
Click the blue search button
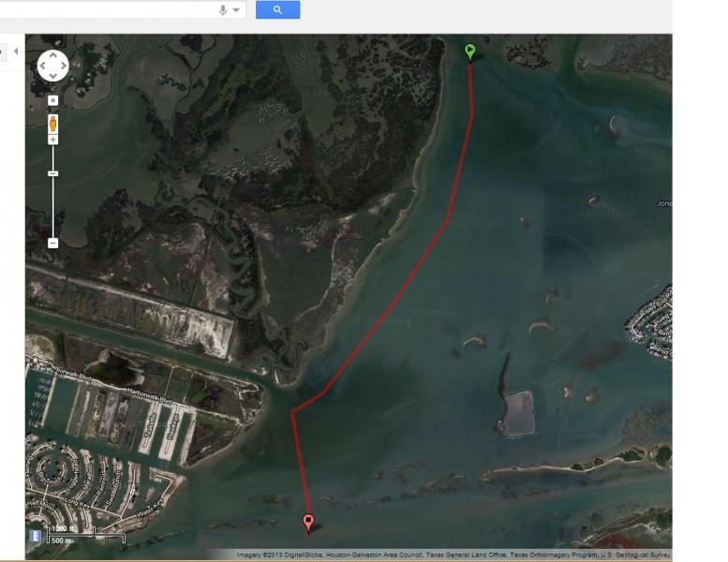[277, 9]
